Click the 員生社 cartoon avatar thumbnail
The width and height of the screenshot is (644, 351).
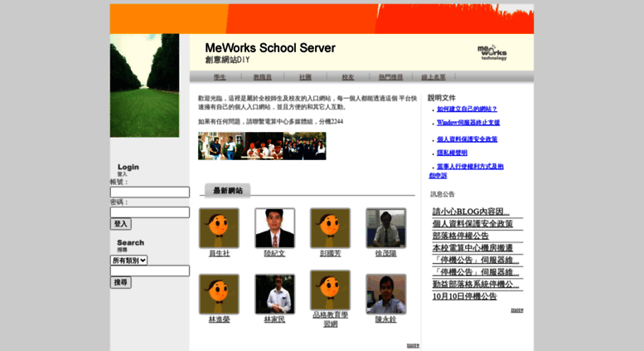click(219, 228)
